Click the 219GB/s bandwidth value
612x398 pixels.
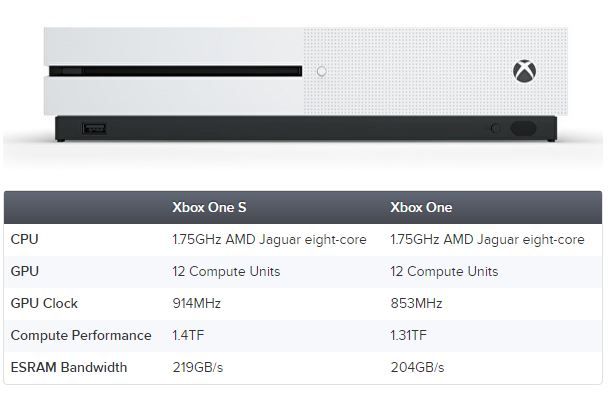tap(198, 367)
